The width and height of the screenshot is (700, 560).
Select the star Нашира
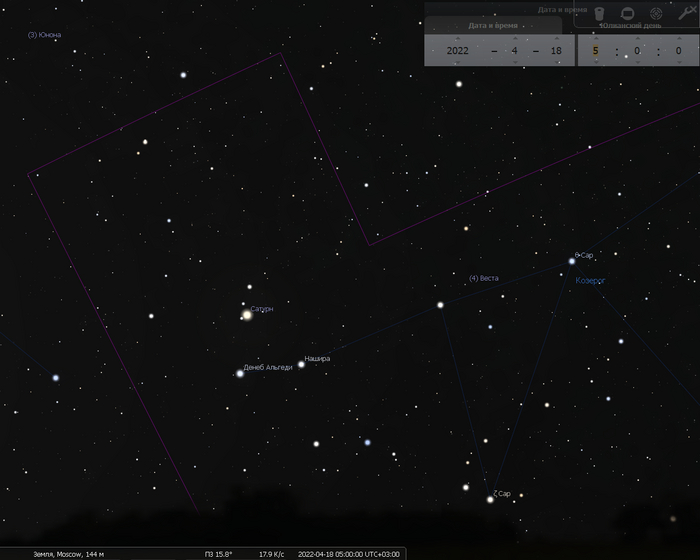tap(301, 364)
